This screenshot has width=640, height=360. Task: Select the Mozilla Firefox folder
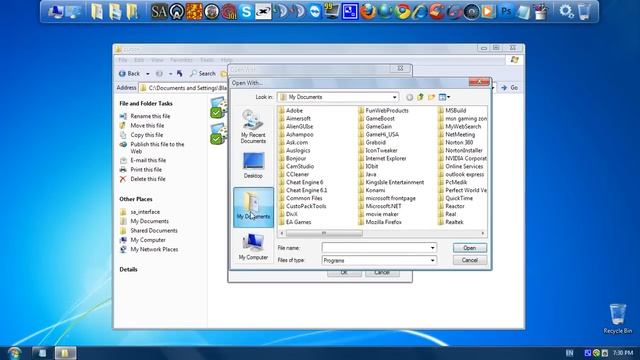click(x=380, y=222)
